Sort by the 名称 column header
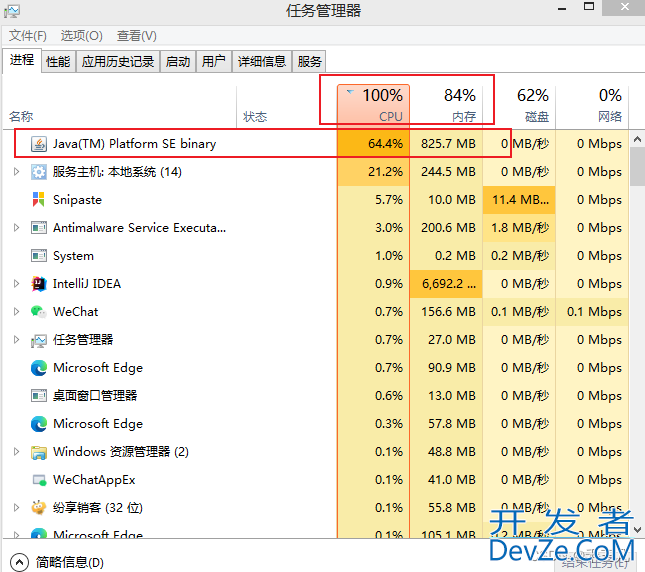The height and width of the screenshot is (572, 645). tap(119, 107)
